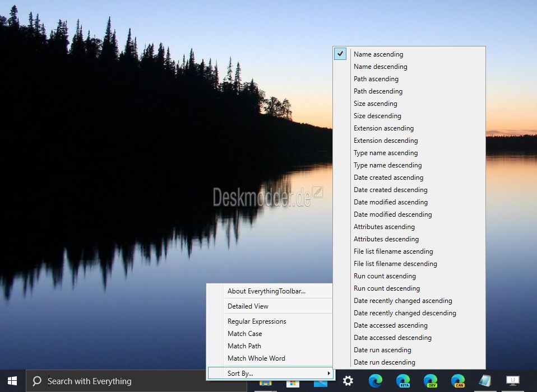The width and height of the screenshot is (537, 392).
Task: Launch Edge Dev from taskbar
Action: click(x=430, y=381)
